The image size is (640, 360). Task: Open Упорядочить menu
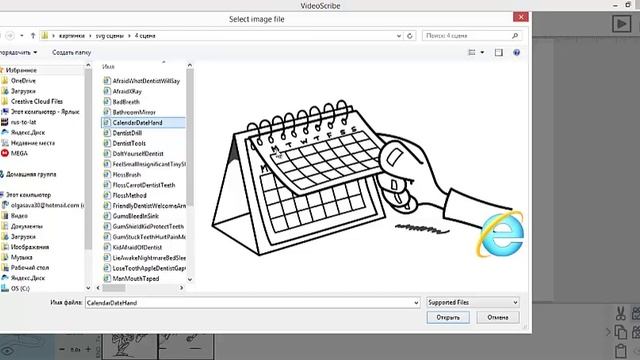(18, 53)
